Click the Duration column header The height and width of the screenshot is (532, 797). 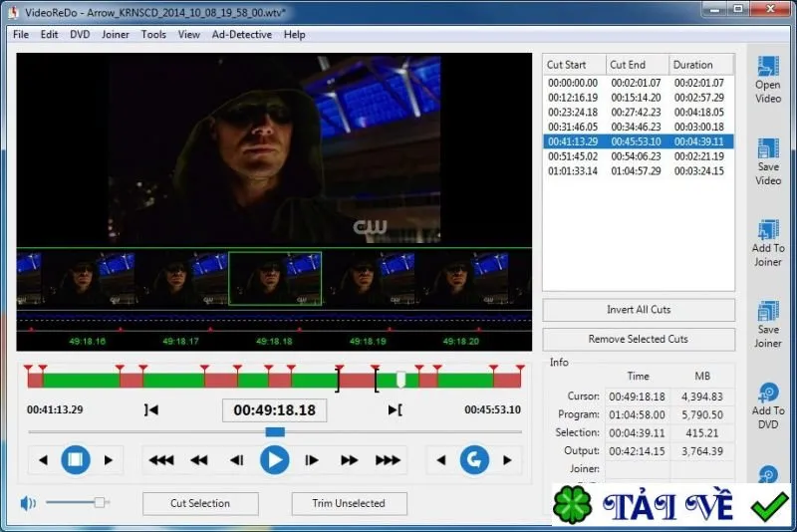pos(701,65)
